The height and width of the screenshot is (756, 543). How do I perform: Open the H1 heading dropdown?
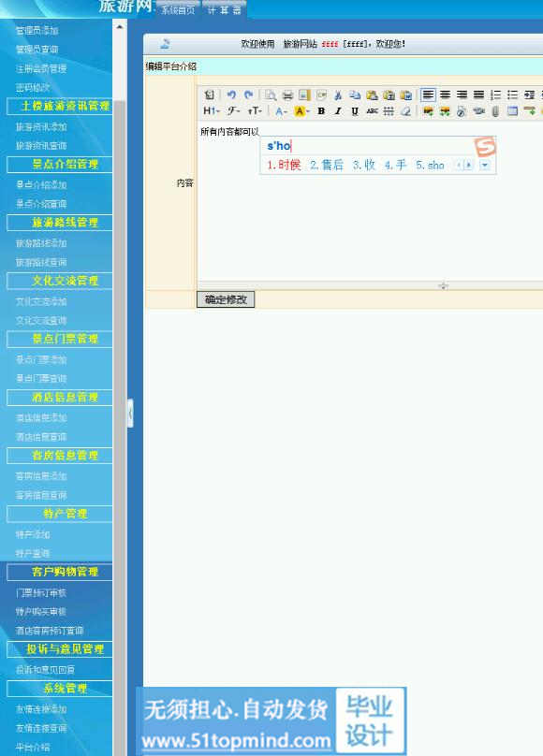(212, 111)
